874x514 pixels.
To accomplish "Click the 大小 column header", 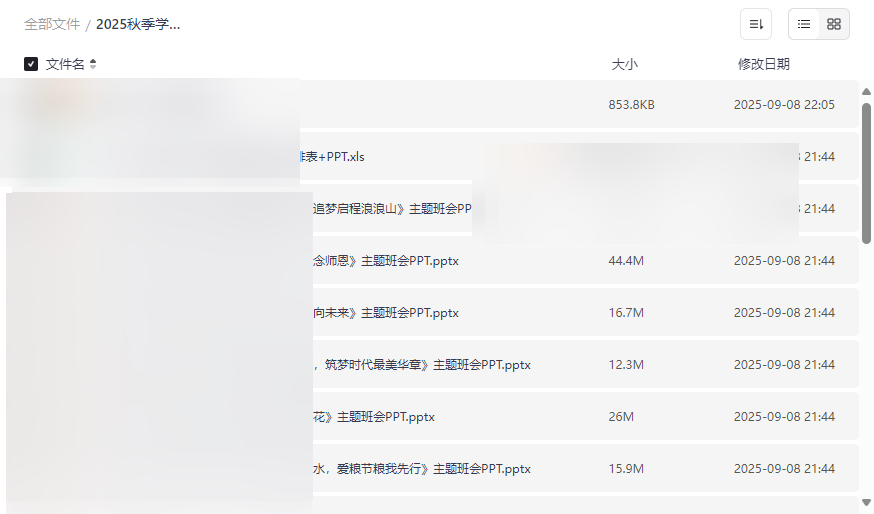I will (624, 64).
